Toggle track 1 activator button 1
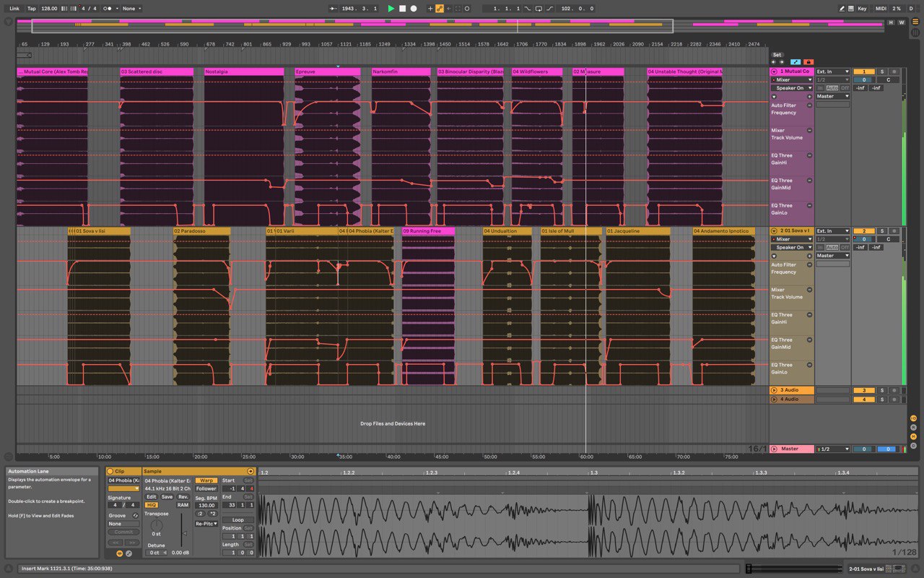Screen dimensions: 924x578 863,72
